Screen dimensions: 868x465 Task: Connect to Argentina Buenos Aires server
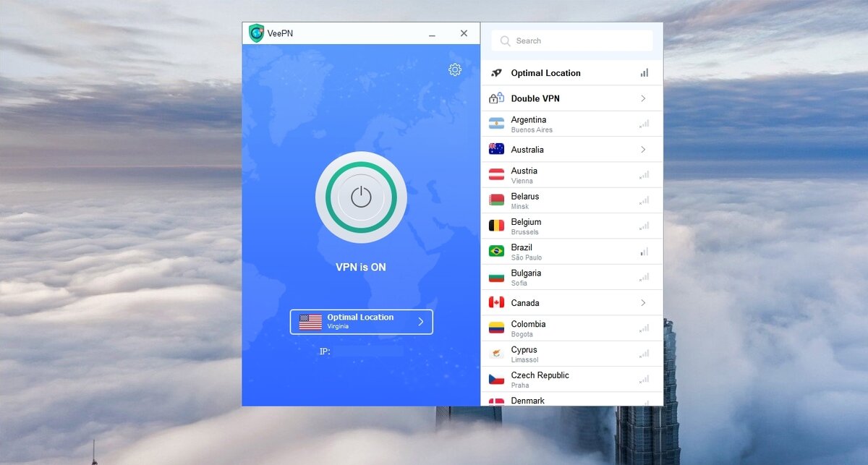pos(572,124)
